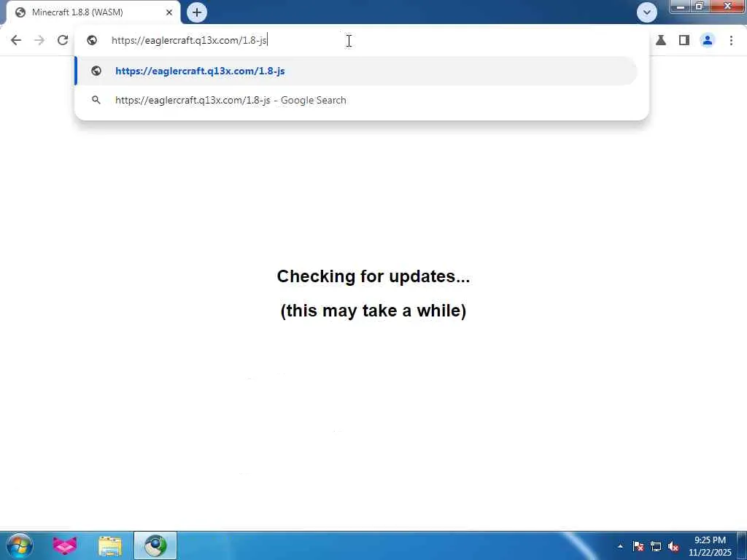Click the globe icon on the URL suggestion
This screenshot has width=747, height=560.
[x=96, y=71]
